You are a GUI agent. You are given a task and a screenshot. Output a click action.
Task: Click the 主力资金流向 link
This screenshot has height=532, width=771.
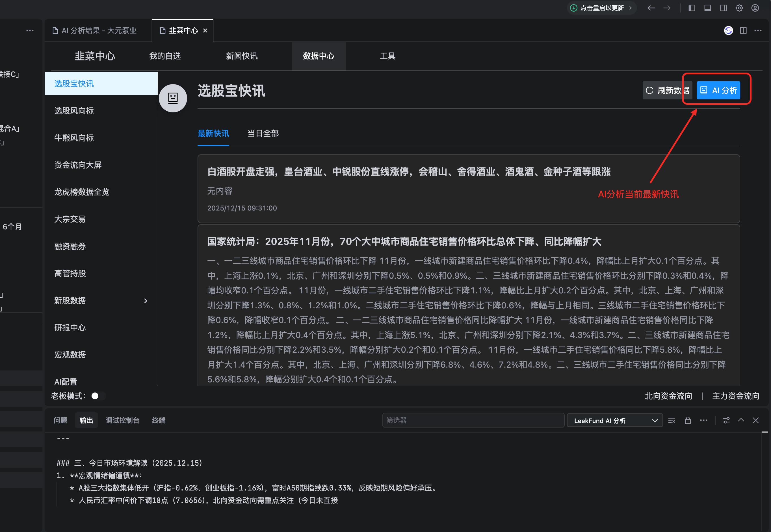coord(736,396)
